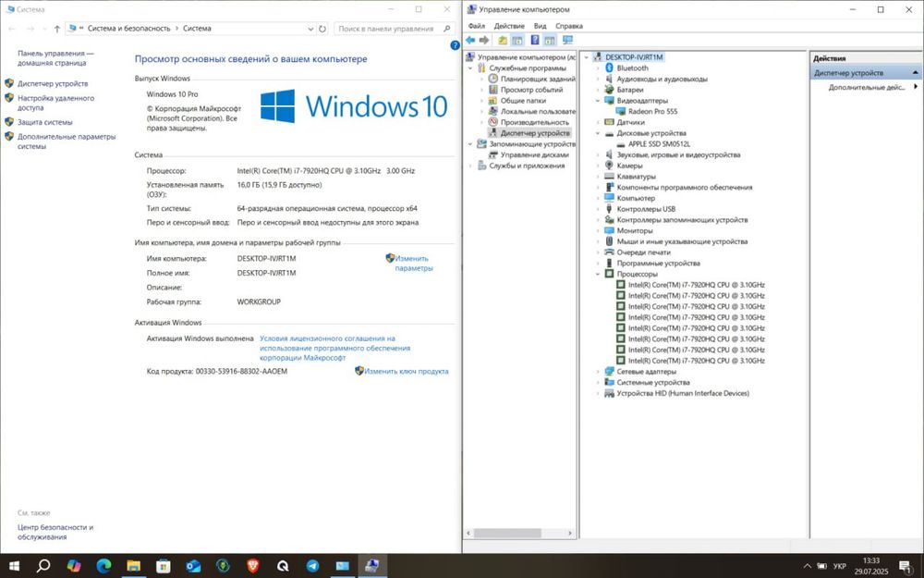Click the Batteries (Батареи) category icon
Viewport: 924px width, 578px height.
(x=609, y=90)
